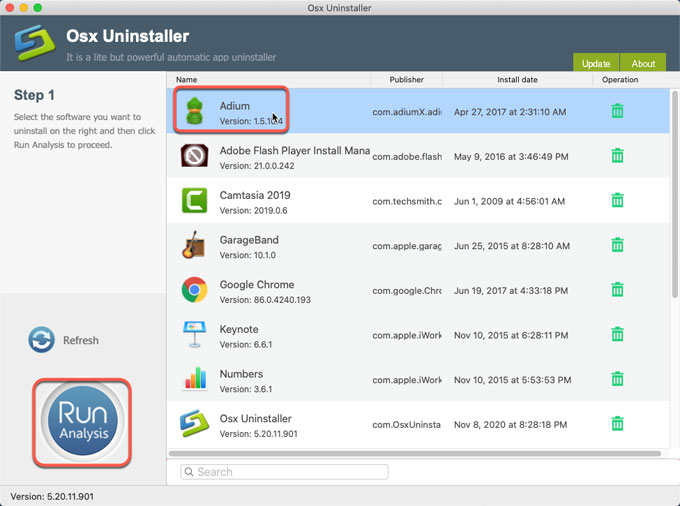
Task: Select the Numbers bar chart icon
Action: tap(195, 379)
